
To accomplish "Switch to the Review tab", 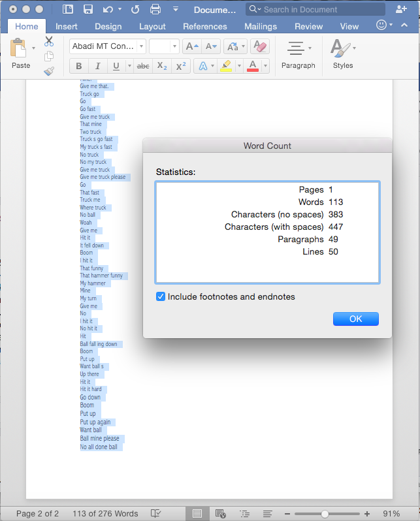I will click(x=308, y=26).
